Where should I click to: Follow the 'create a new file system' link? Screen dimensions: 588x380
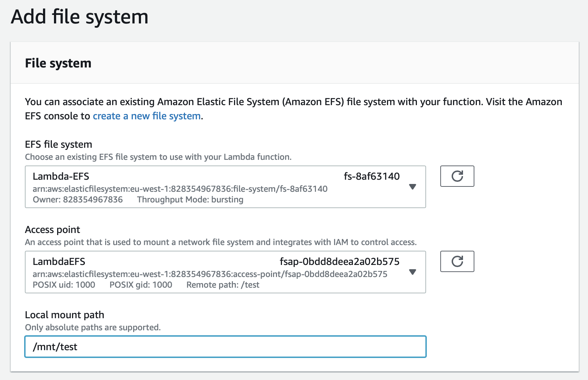pyautogui.click(x=147, y=116)
